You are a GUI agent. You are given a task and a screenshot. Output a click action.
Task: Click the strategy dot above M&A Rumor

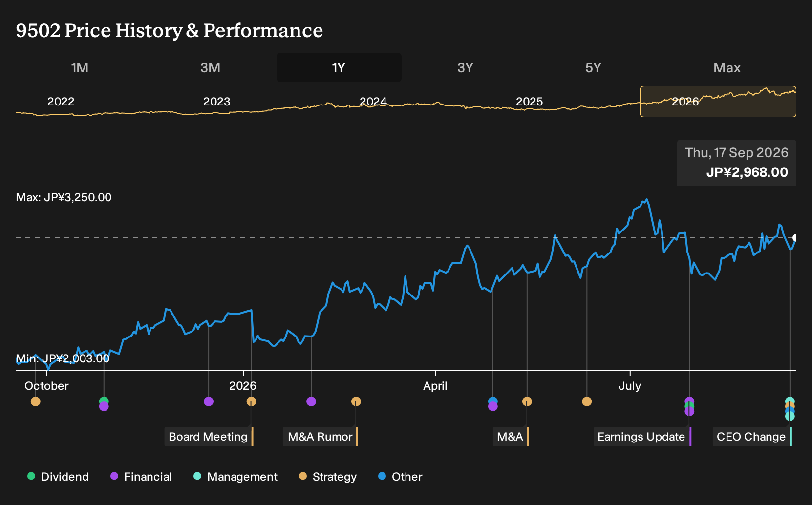point(356,401)
